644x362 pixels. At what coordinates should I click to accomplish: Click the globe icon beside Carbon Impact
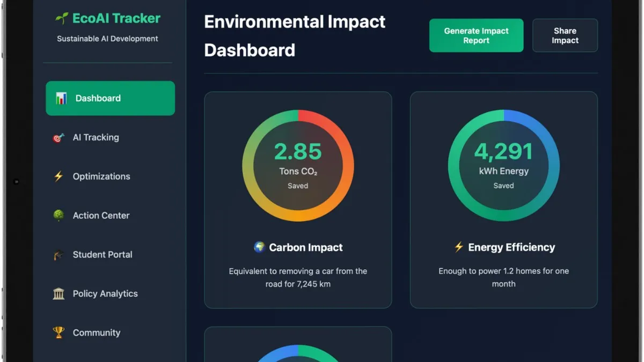pos(259,247)
